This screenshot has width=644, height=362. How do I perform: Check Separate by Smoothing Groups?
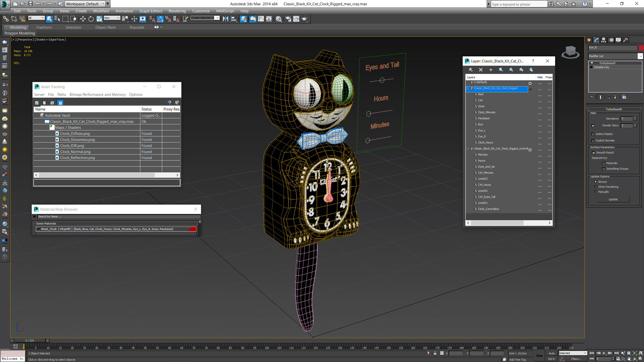[x=604, y=169]
